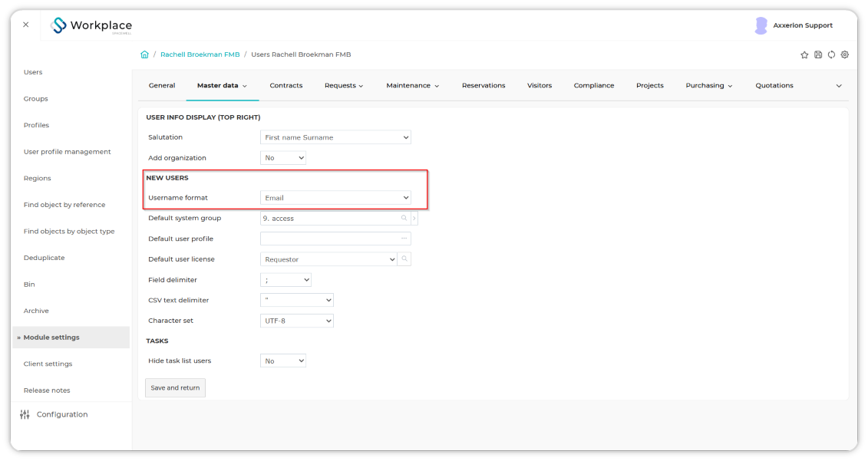The width and height of the screenshot is (868, 461).
Task: Switch to the Visitors tab
Action: tap(540, 85)
